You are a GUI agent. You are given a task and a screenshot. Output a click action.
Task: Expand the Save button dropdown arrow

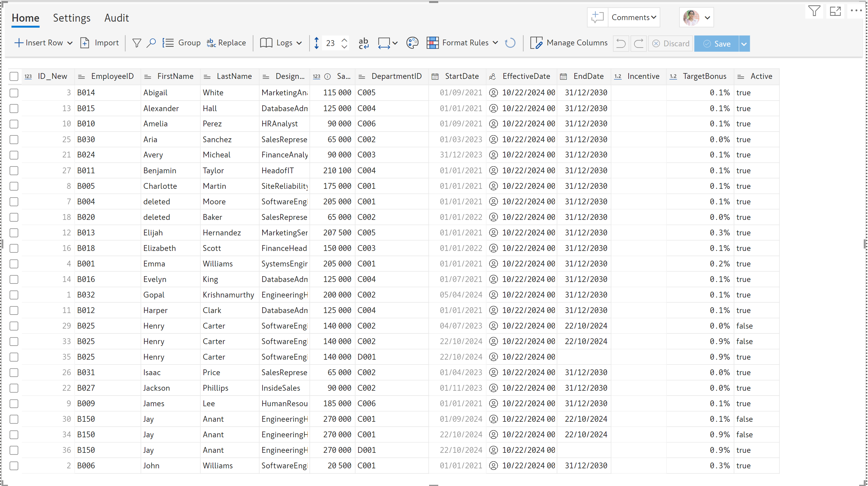click(x=744, y=44)
